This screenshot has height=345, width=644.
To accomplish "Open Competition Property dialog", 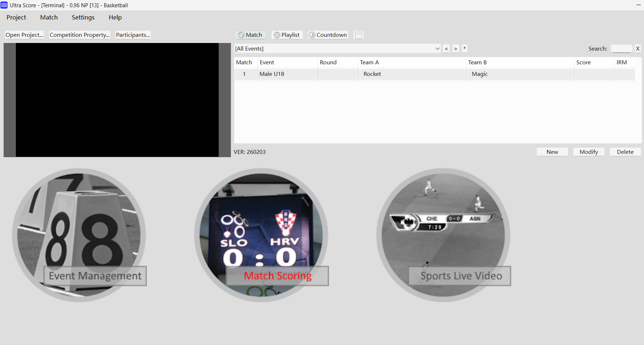I will click(79, 35).
